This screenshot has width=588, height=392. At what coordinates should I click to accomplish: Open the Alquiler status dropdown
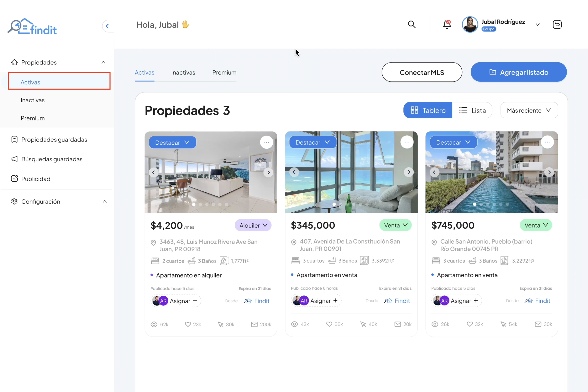(x=253, y=225)
